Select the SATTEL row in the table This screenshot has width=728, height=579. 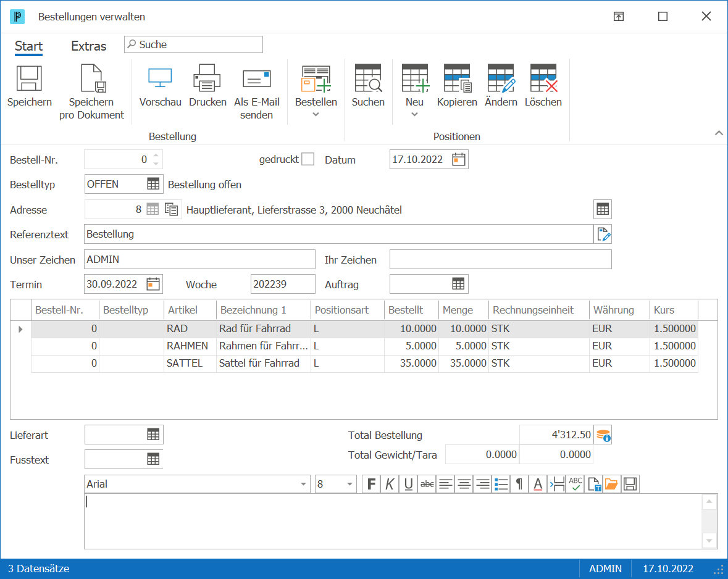(x=364, y=364)
